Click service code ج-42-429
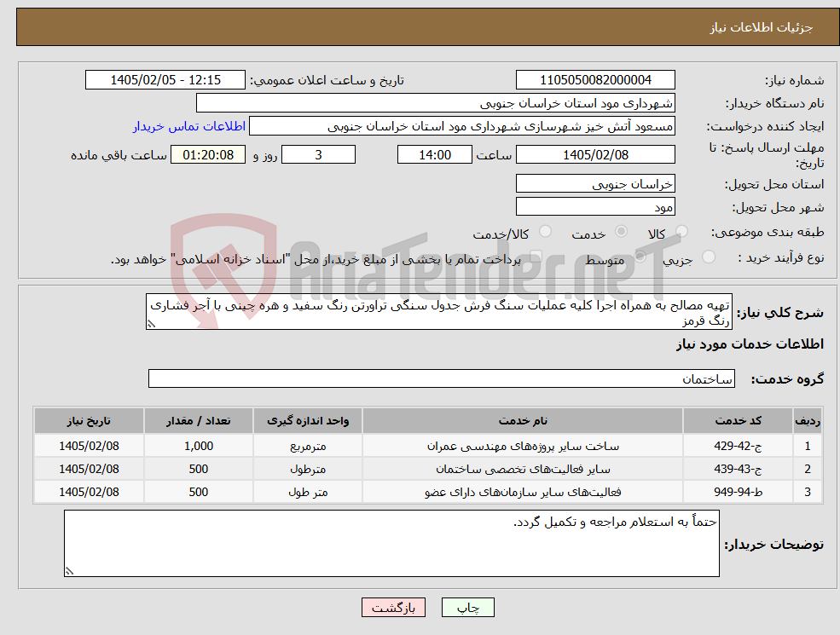The width and height of the screenshot is (840, 635). pyautogui.click(x=738, y=446)
